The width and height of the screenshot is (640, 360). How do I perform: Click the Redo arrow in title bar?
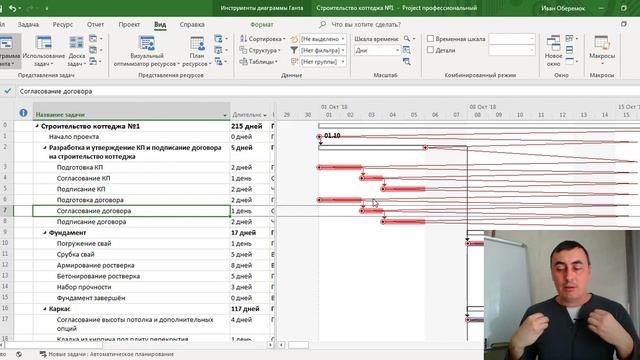click(x=30, y=8)
